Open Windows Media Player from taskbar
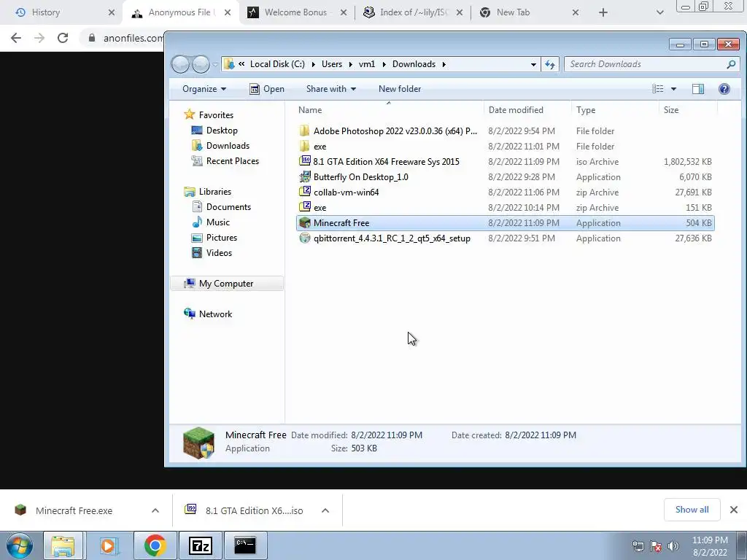 (109, 545)
